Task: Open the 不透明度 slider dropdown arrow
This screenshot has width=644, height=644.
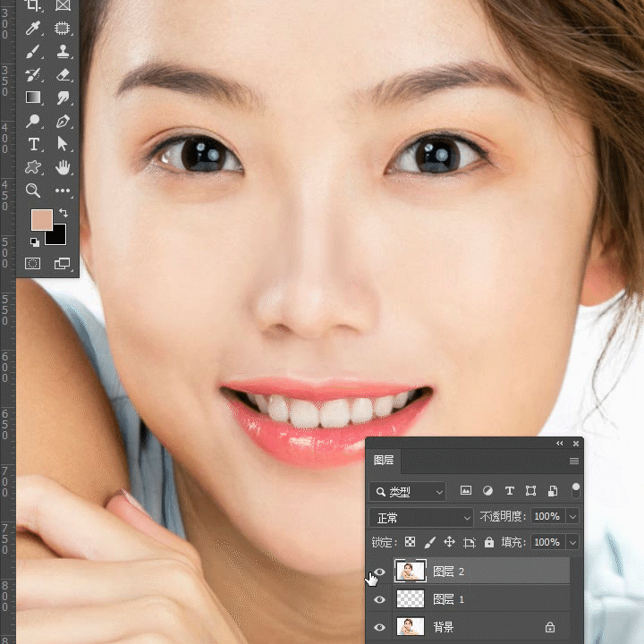Action: tap(572, 517)
